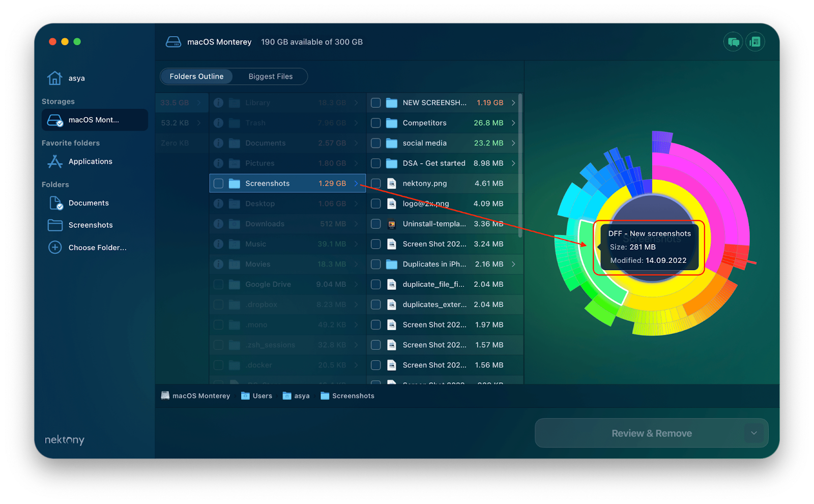Click info icon next to Desktop folder

click(218, 203)
